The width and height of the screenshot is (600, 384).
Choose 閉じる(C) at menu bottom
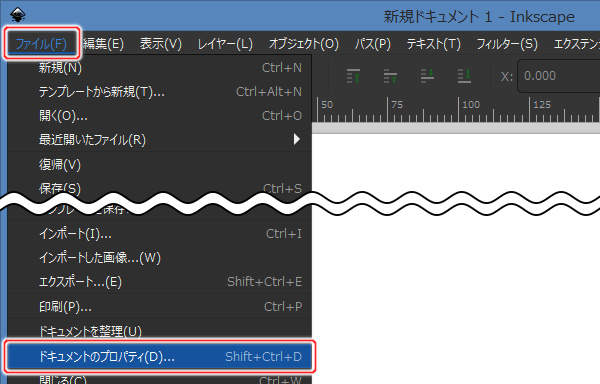pos(160,379)
